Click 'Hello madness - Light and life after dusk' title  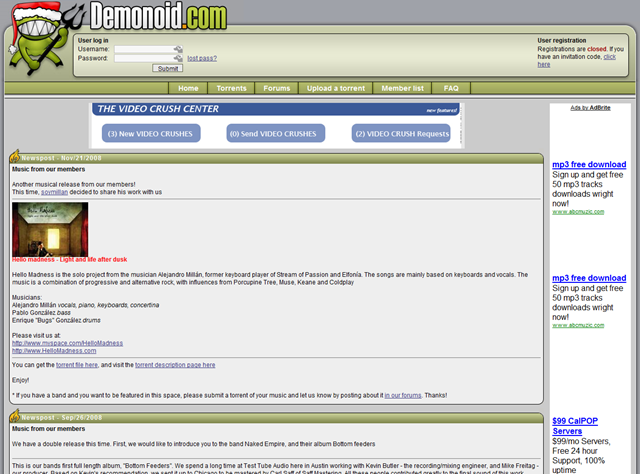click(69, 260)
